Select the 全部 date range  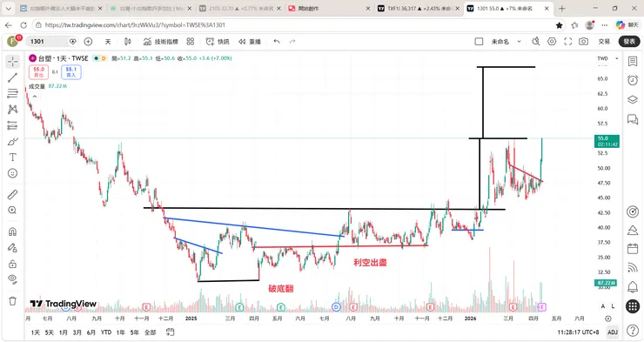151,332
